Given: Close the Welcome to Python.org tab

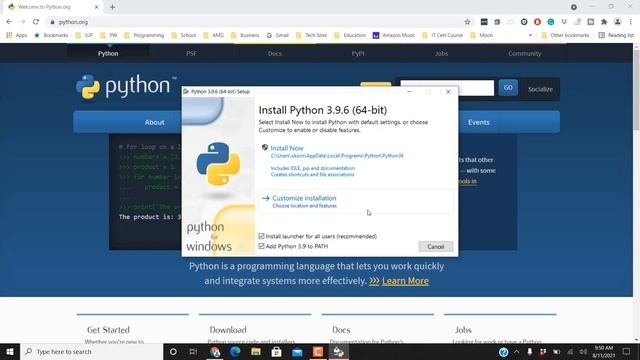Looking at the screenshot, I should coord(97,7).
